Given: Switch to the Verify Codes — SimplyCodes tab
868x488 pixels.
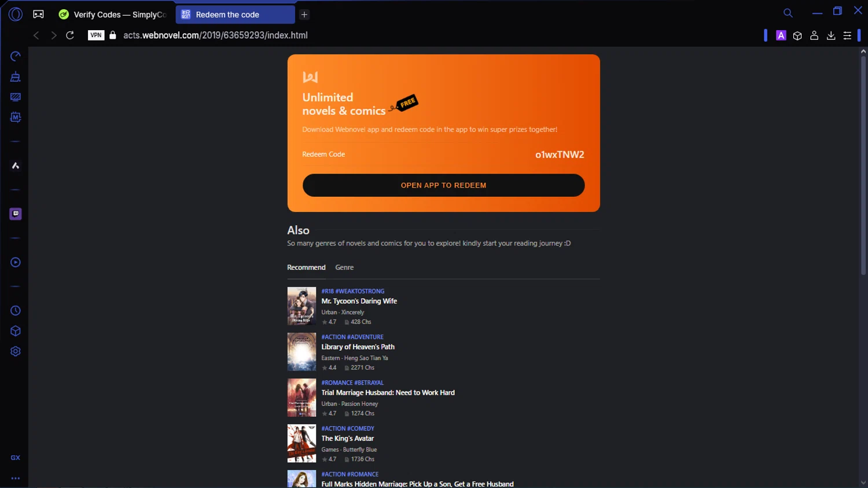Looking at the screenshot, I should [113, 14].
